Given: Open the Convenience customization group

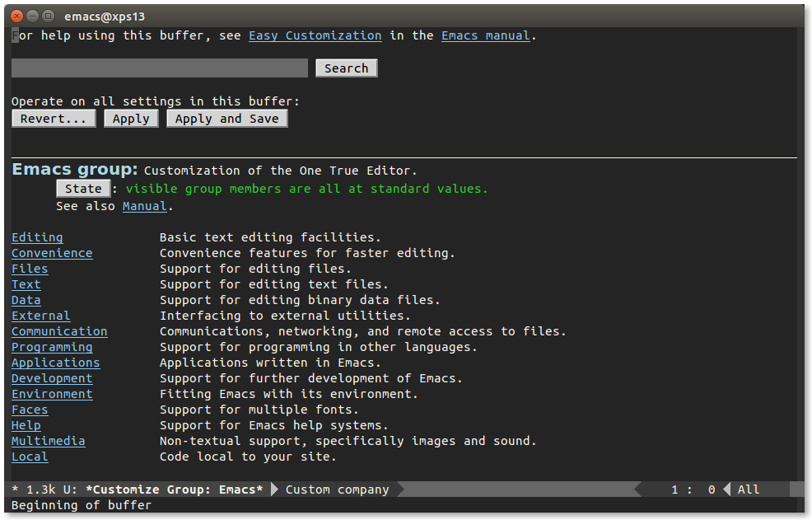Looking at the screenshot, I should [x=53, y=253].
